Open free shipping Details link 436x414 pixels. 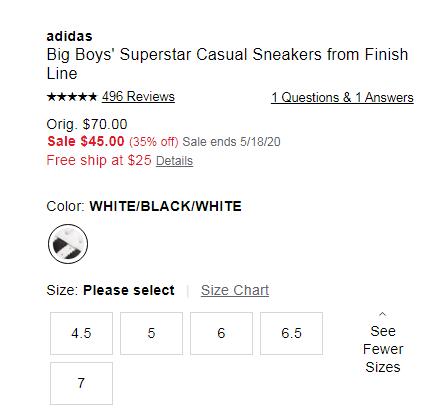[x=174, y=161]
